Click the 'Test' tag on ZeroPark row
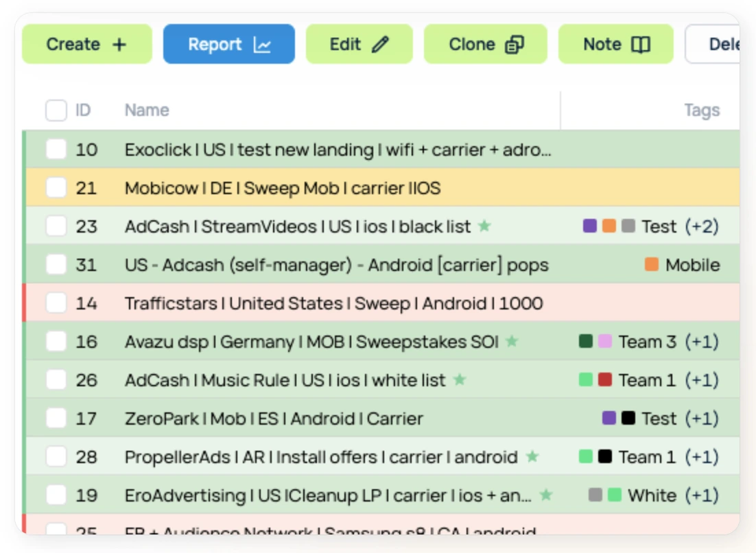The width and height of the screenshot is (756, 553). pyautogui.click(x=659, y=419)
